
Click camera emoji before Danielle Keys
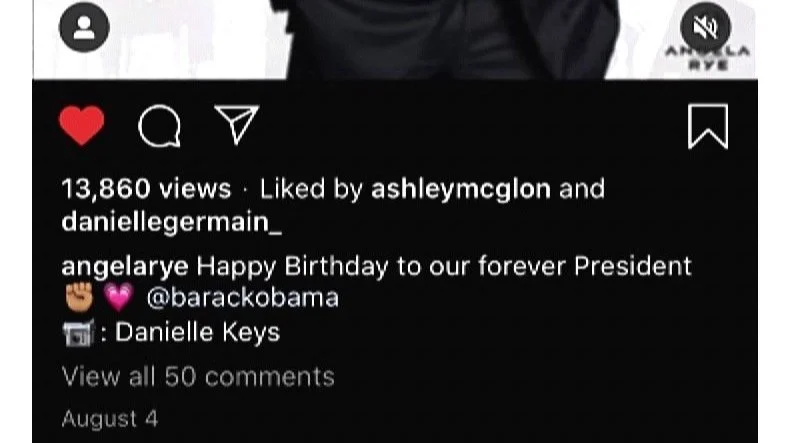78,333
